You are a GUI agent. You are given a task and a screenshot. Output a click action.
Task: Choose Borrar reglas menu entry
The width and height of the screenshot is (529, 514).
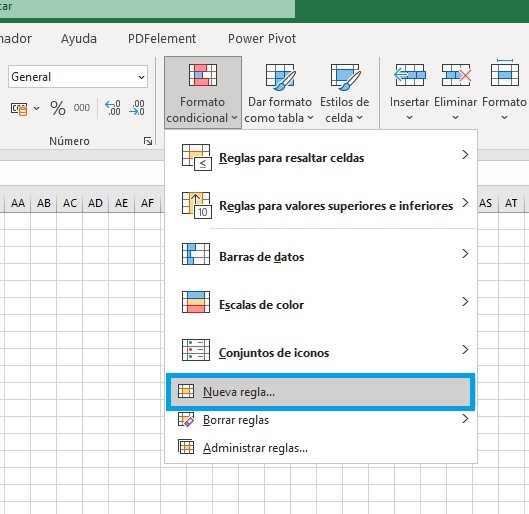tap(321, 420)
